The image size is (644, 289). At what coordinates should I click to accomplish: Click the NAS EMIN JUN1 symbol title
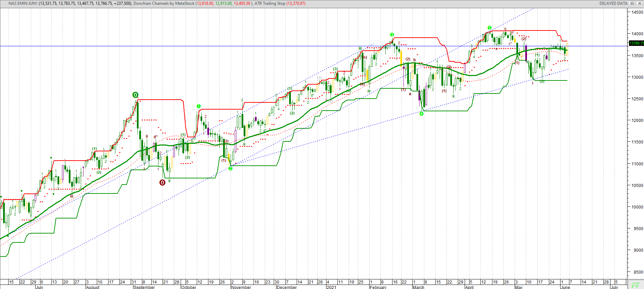pos(23,3)
